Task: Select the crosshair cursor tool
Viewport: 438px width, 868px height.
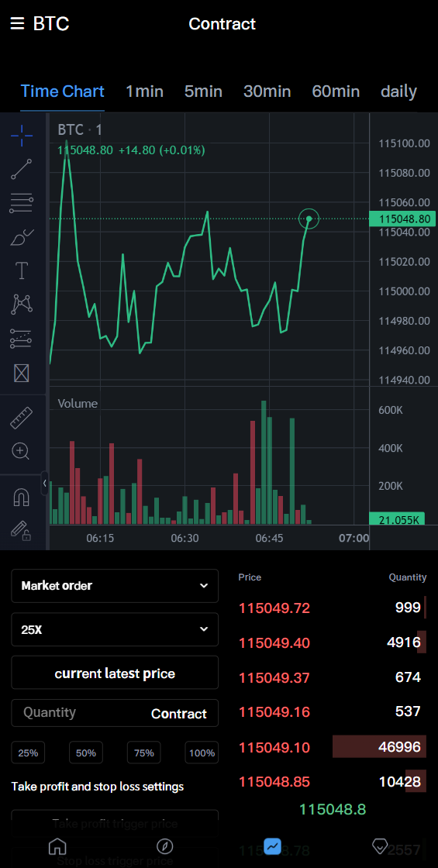Action: pos(22,136)
